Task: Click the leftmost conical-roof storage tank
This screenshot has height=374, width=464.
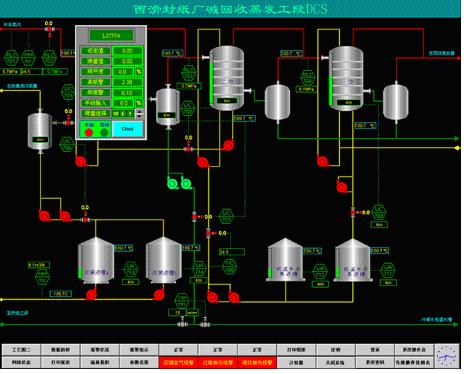Action: pyautogui.click(x=96, y=261)
